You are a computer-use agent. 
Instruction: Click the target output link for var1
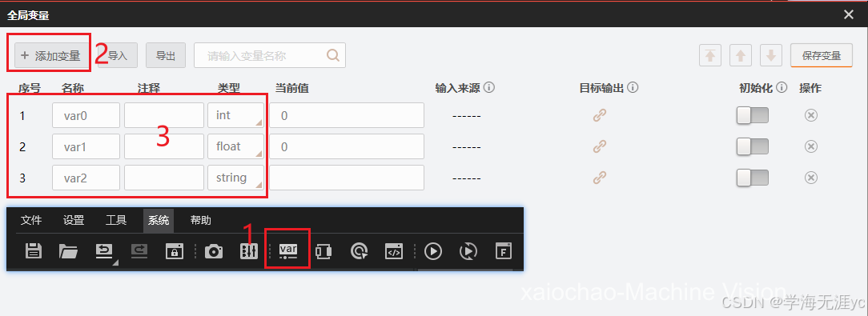600,146
